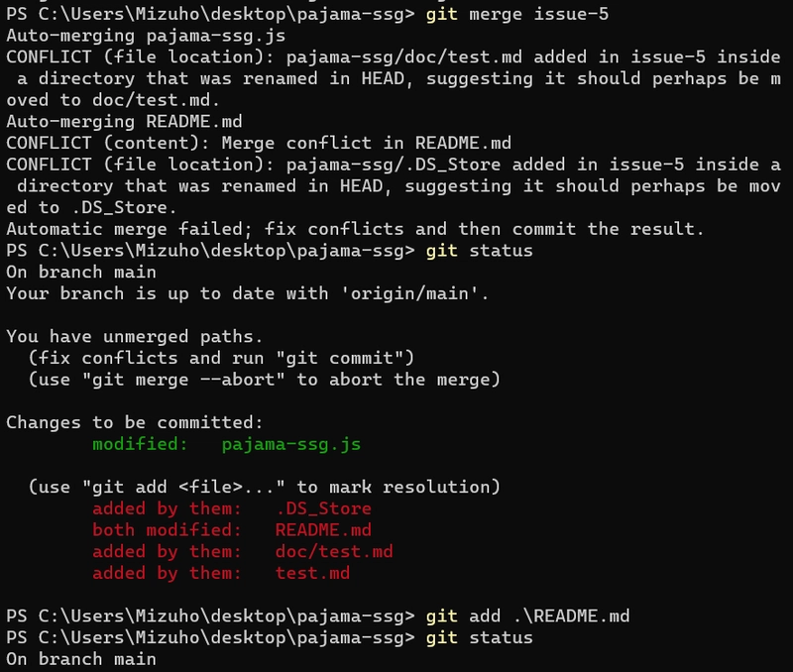This screenshot has height=672, width=793.
Task: Click the last "git status" command
Action: point(479,638)
